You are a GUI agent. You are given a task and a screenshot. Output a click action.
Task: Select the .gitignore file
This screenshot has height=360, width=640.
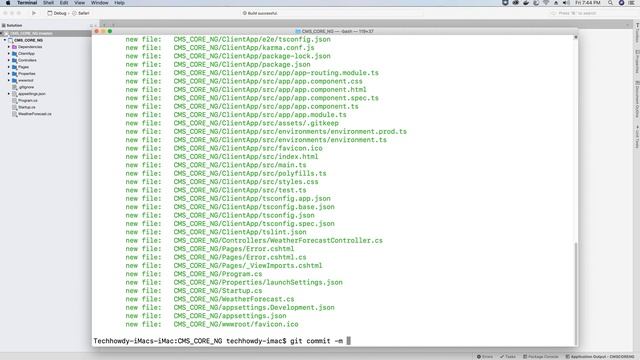[26, 87]
